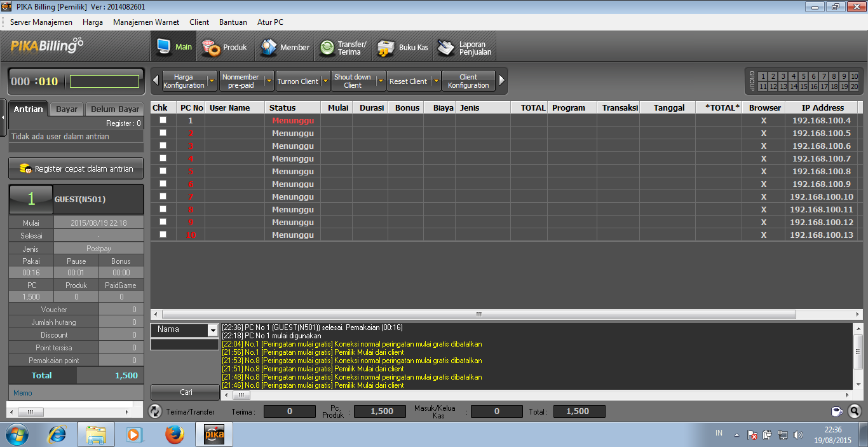Expand the Turnon Client dropdown arrow

click(325, 81)
